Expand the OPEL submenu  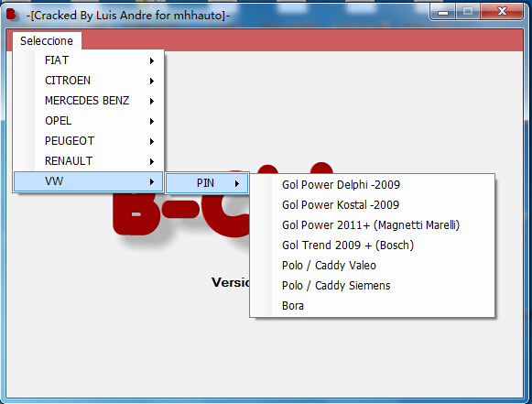(x=89, y=121)
